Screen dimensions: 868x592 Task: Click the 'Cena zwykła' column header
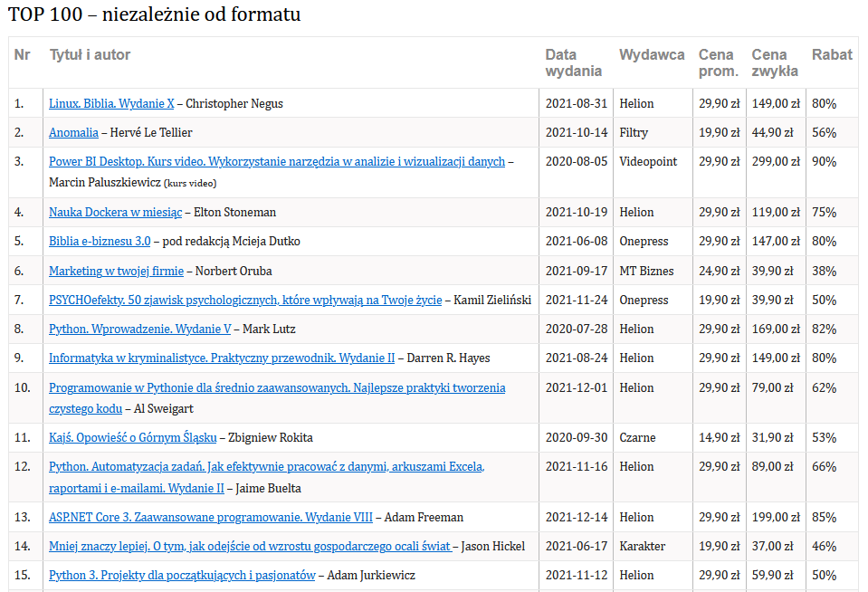point(775,62)
